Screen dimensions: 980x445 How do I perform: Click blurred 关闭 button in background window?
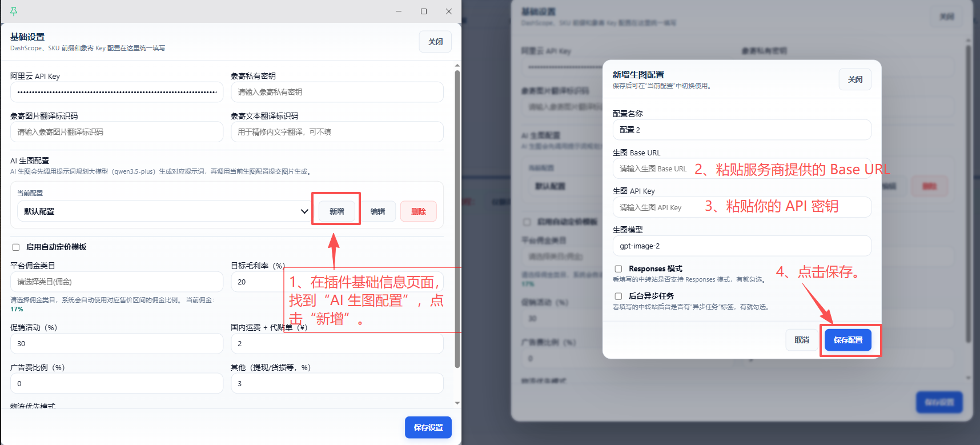(947, 17)
